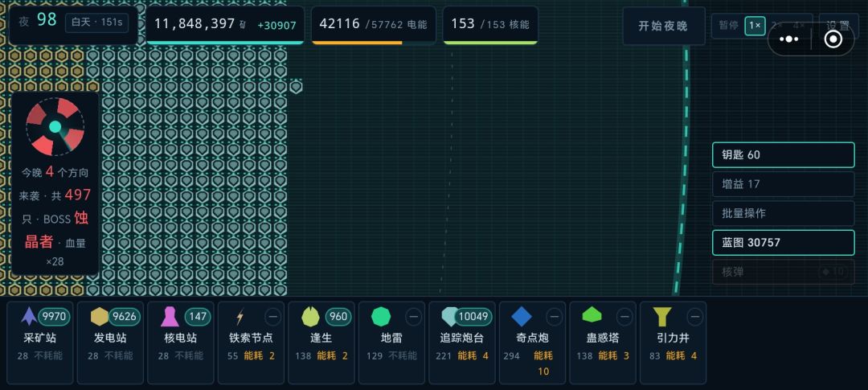The image size is (868, 390).
Task: Set game speed to 1×
Action: tap(755, 26)
